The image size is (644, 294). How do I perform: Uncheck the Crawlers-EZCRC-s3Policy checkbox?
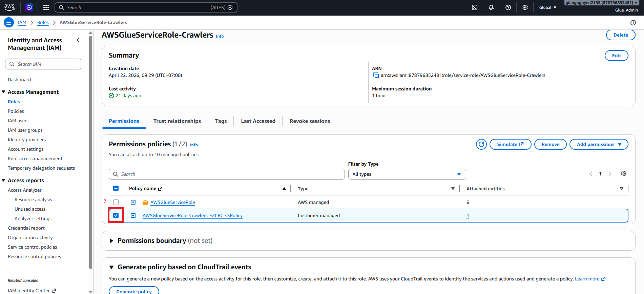(116, 215)
